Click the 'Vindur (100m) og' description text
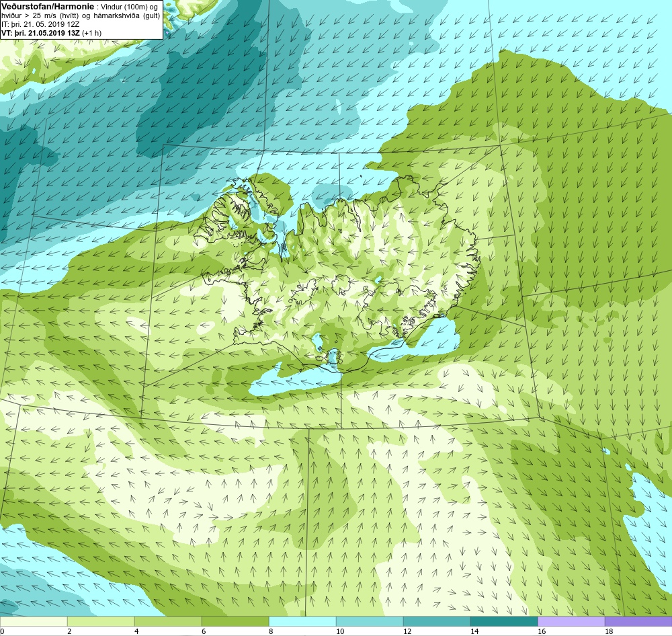 coord(129,7)
